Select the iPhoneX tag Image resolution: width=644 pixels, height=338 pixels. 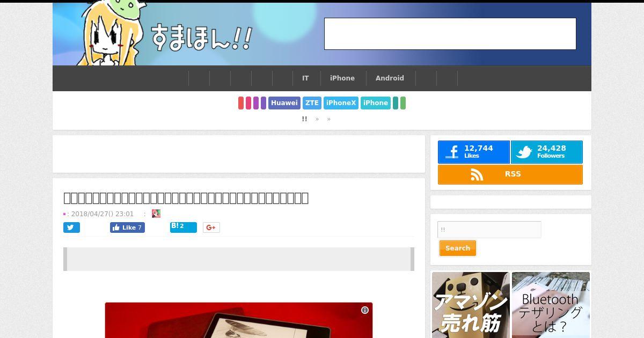point(341,103)
